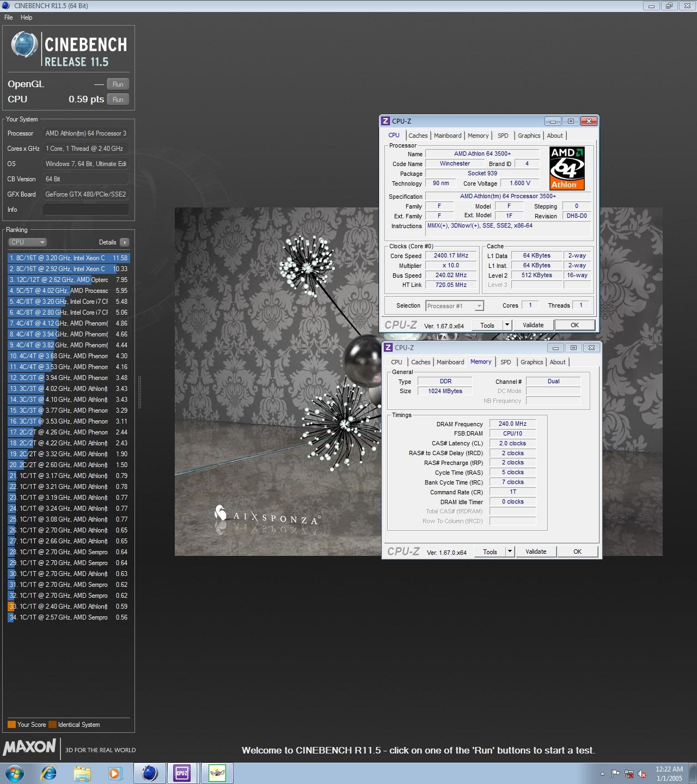Open Graphics tab in upper CPU-Z window
The width and height of the screenshot is (697, 784).
(529, 136)
